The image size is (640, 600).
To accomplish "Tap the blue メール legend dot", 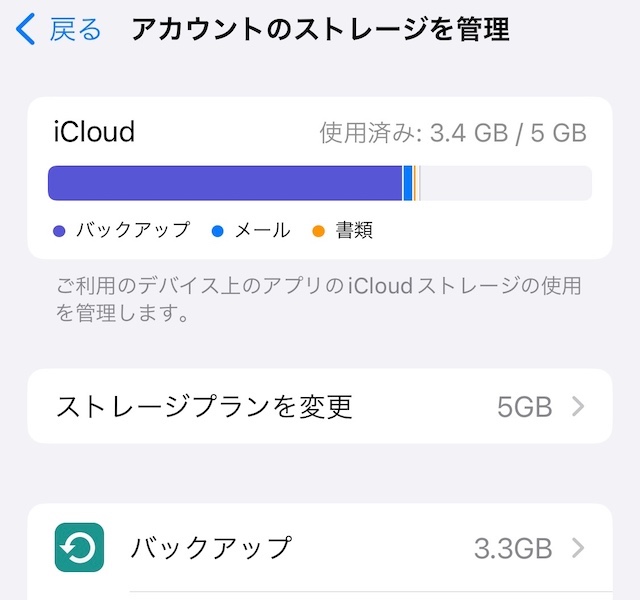I will tap(218, 231).
